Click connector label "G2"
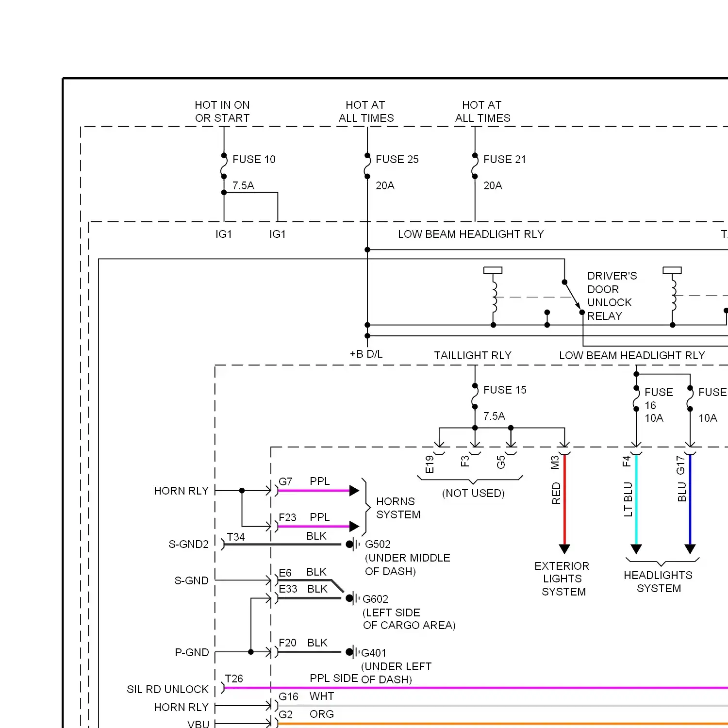Image resolution: width=728 pixels, height=728 pixels. [285, 714]
